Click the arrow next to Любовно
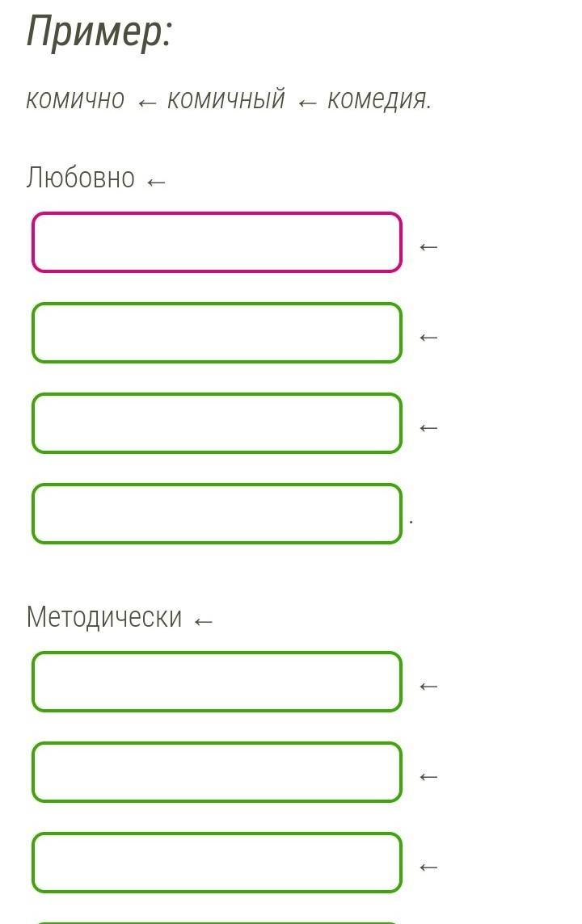 click(156, 182)
